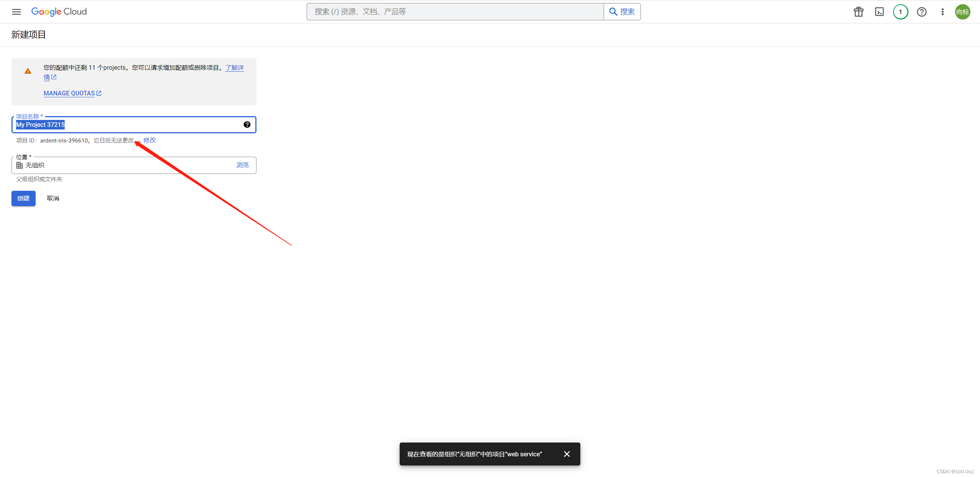Click the 位置 location field
Viewport: 980px width, 477px height.
coord(134,165)
